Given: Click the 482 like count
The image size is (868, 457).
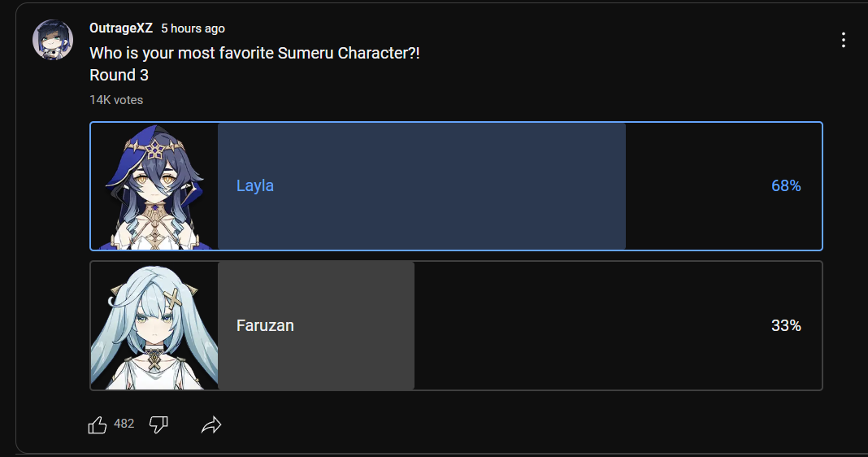Looking at the screenshot, I should pyautogui.click(x=124, y=424).
